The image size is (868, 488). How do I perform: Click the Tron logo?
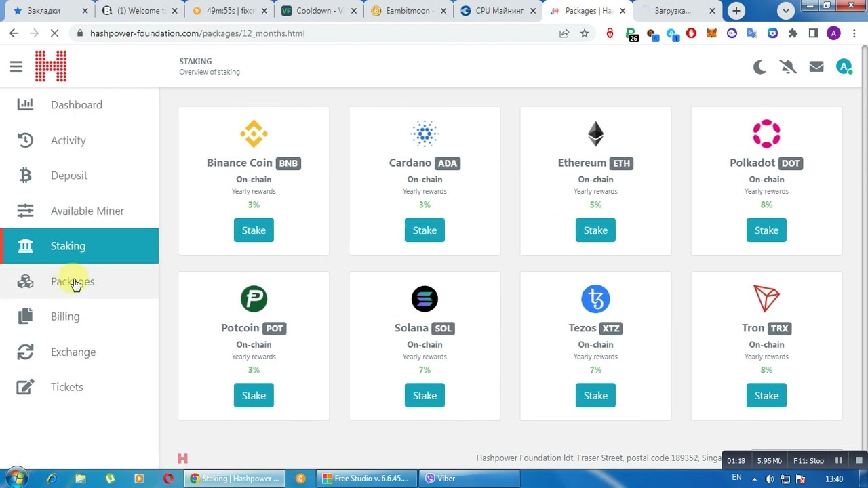[766, 299]
